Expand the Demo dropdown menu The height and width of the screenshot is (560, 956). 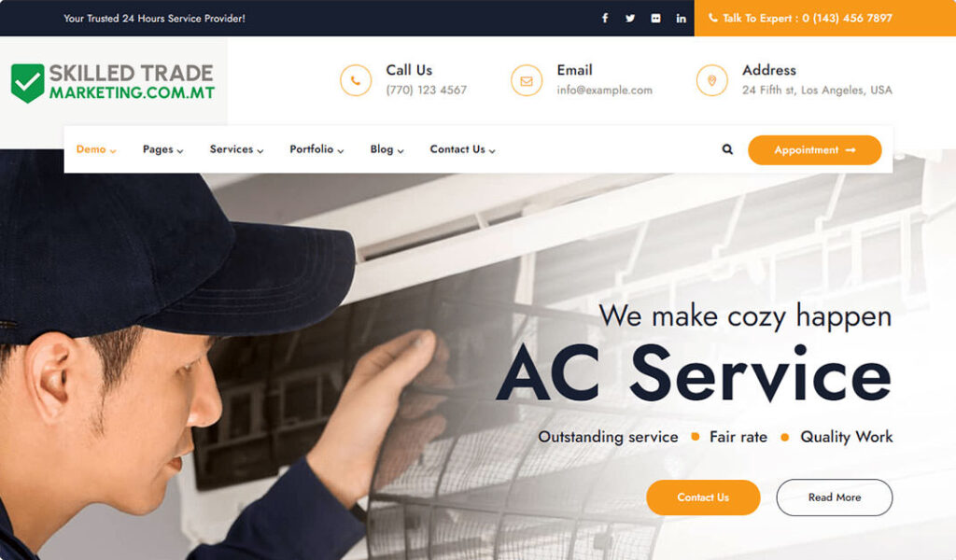tap(96, 149)
